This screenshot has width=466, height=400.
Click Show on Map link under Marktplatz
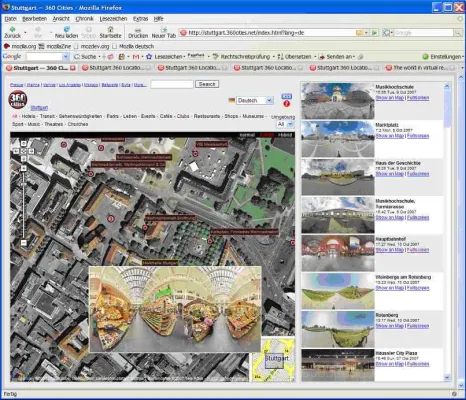click(x=390, y=136)
